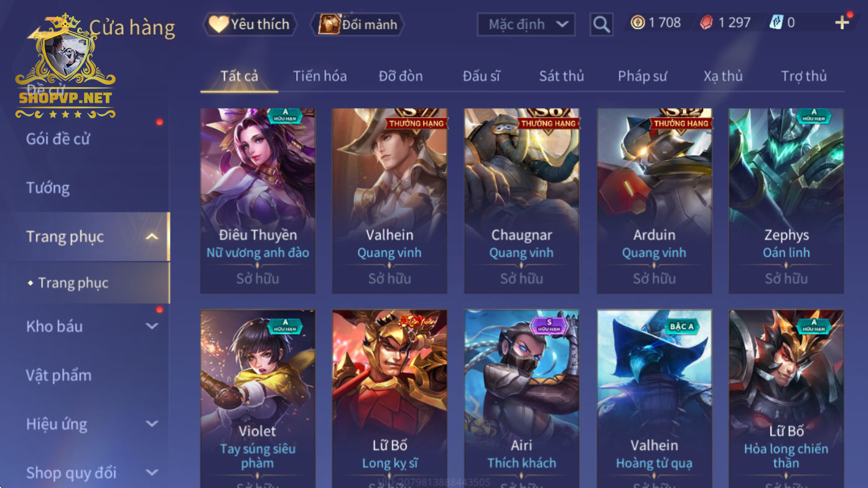The image size is (868, 488).
Task: Open Đổi mảnh shard exchange chest
Action: 358,25
